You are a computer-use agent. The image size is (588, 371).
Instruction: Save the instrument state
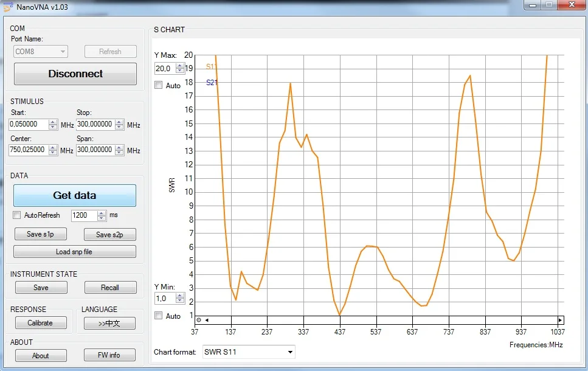click(x=41, y=288)
